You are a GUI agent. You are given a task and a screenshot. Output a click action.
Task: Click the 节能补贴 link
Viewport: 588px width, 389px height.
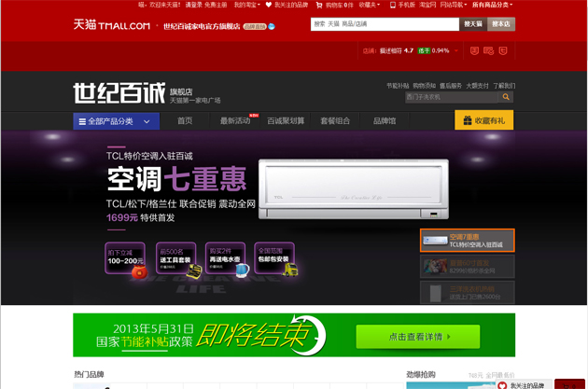[x=398, y=86]
